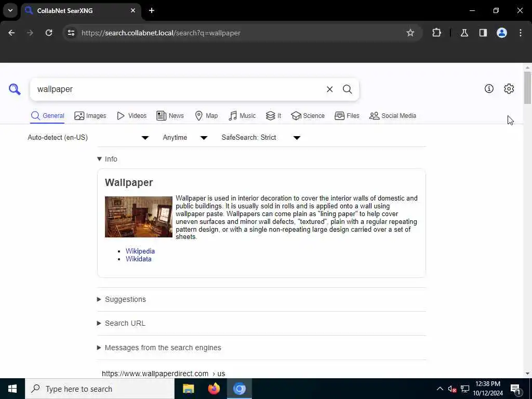
Task: Switch to the Images tab
Action: (x=90, y=116)
